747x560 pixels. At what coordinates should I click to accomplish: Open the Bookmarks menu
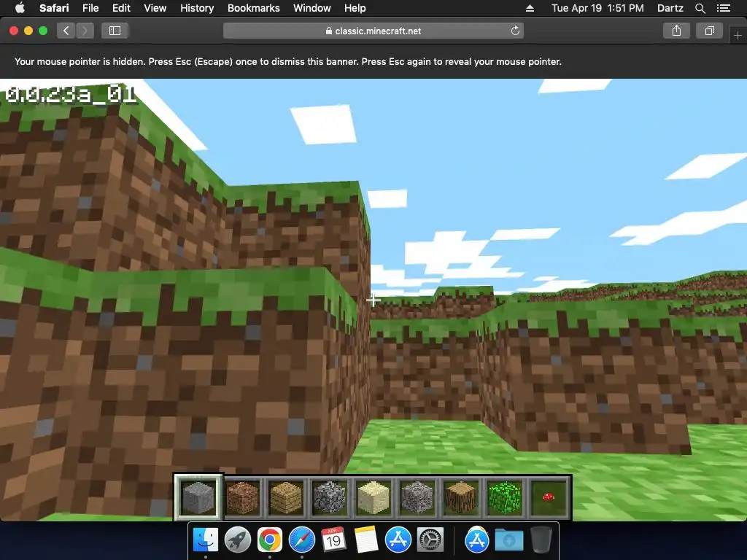(x=253, y=8)
